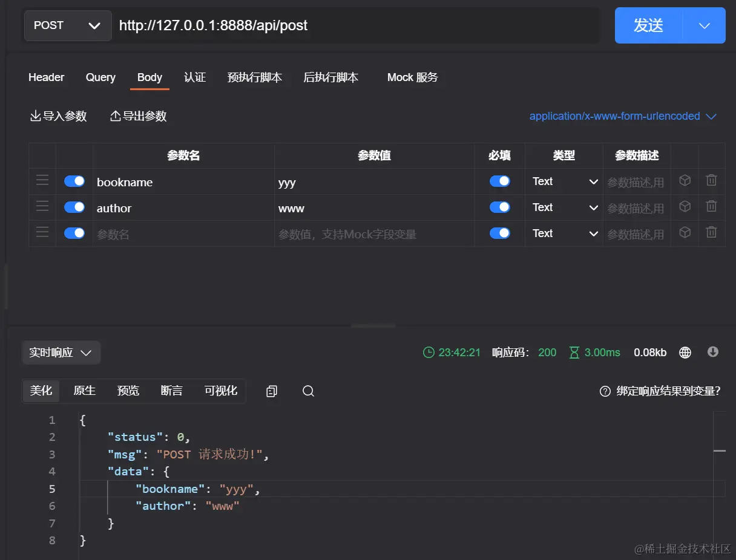Click the empty 参数名 placeholder field

pyautogui.click(x=183, y=233)
